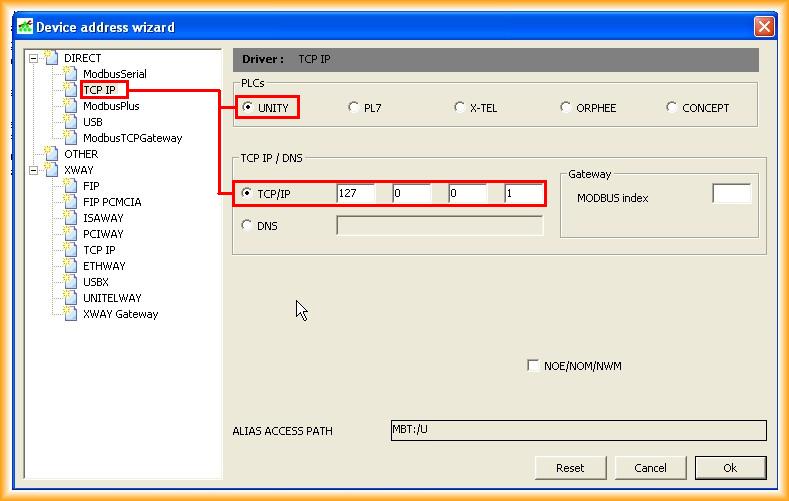Choose the DNS radio option
The height and width of the screenshot is (501, 789).
(x=248, y=226)
